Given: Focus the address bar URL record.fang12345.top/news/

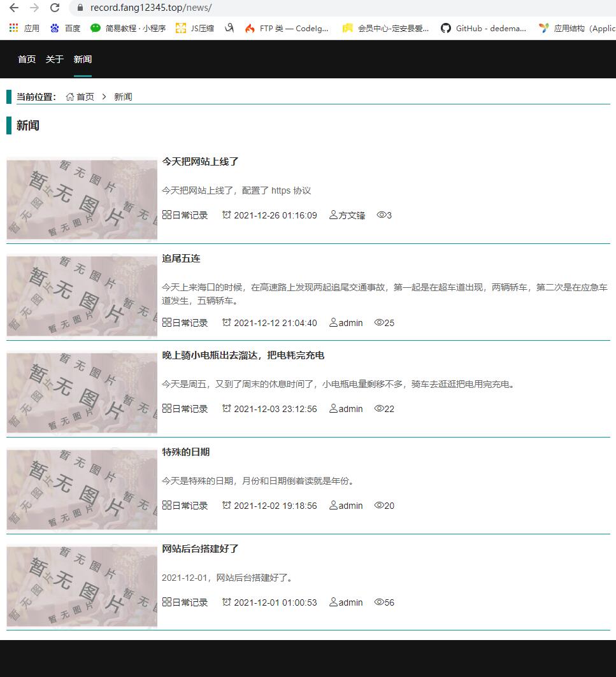Looking at the screenshot, I should [x=151, y=8].
